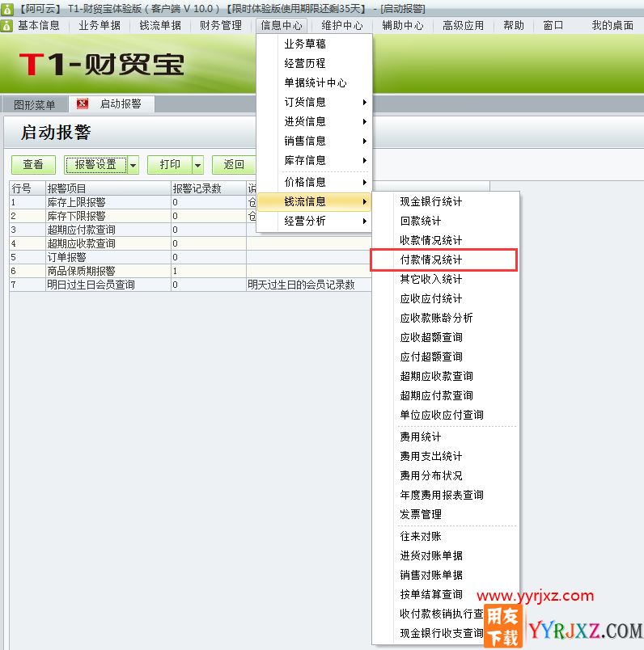Select the 商品保质期报警 row
The image size is (644, 650).
[x=190, y=271]
